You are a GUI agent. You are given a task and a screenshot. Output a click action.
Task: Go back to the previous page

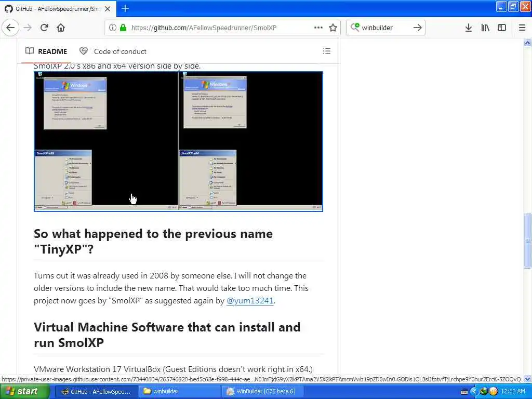click(x=10, y=28)
